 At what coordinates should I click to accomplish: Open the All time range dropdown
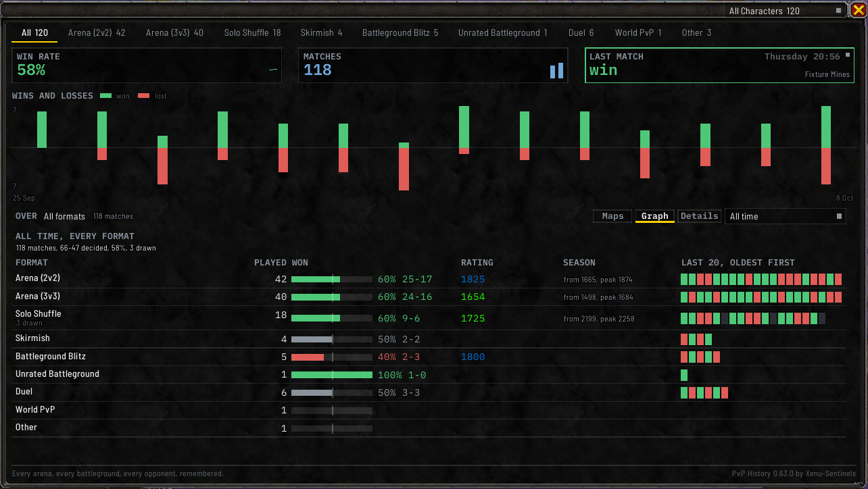point(785,216)
